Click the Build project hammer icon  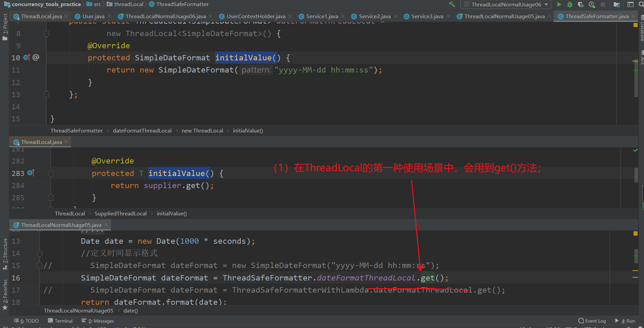tap(452, 4)
